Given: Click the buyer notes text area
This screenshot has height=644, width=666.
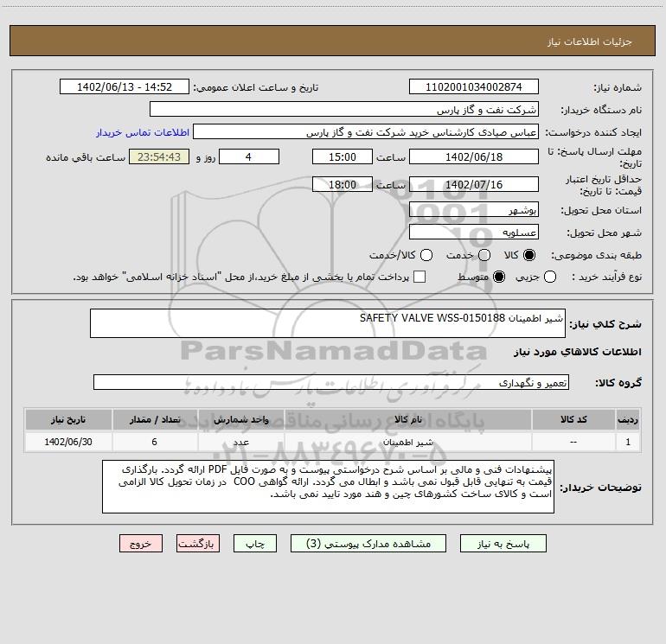Looking at the screenshot, I should 329,487.
